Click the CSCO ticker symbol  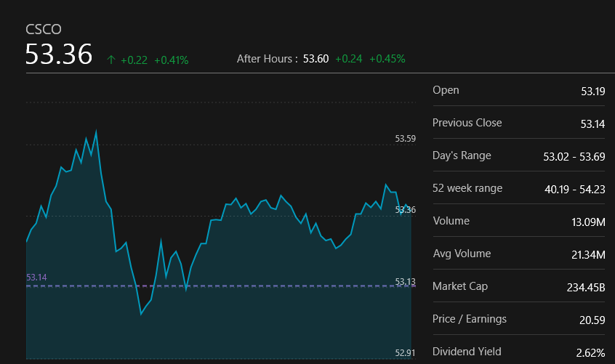point(44,29)
